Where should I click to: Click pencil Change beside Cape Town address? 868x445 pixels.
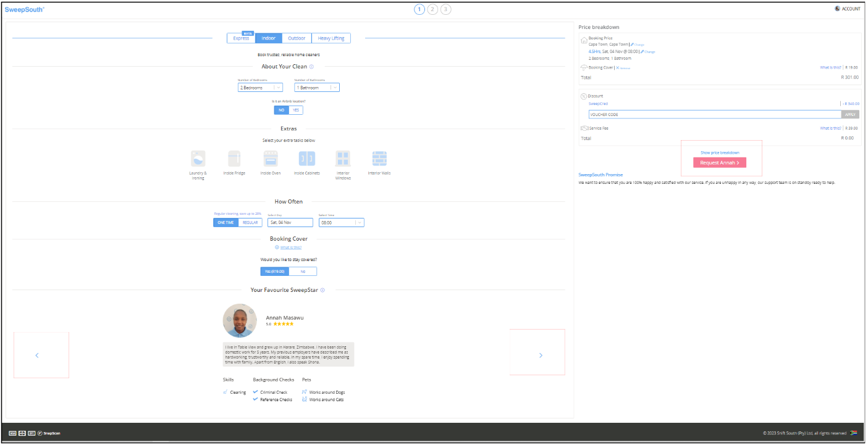637,44
